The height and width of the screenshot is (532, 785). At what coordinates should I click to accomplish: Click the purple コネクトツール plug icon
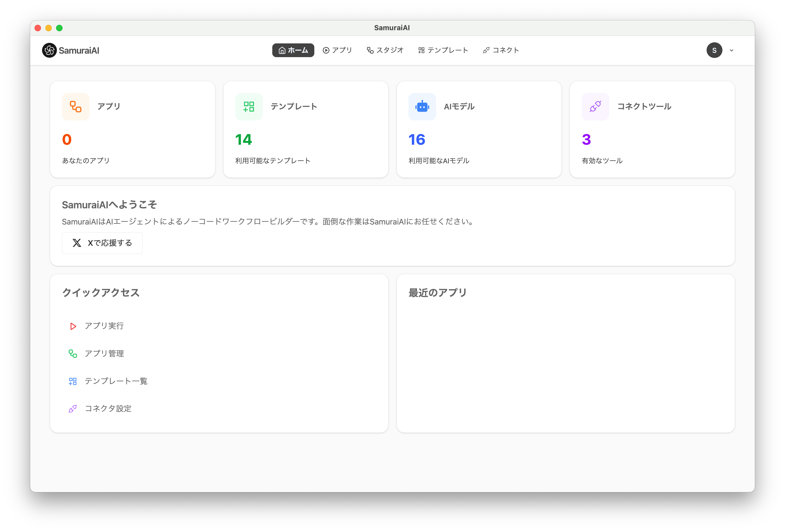pos(595,107)
